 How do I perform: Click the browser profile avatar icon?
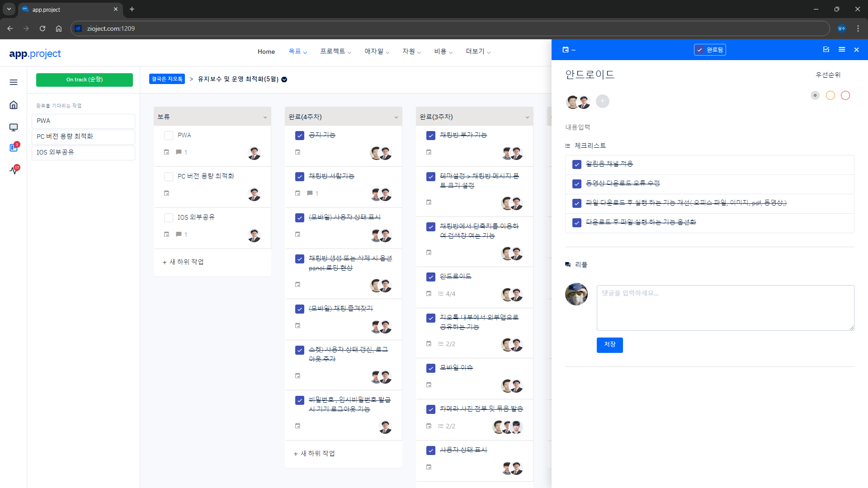click(841, 28)
